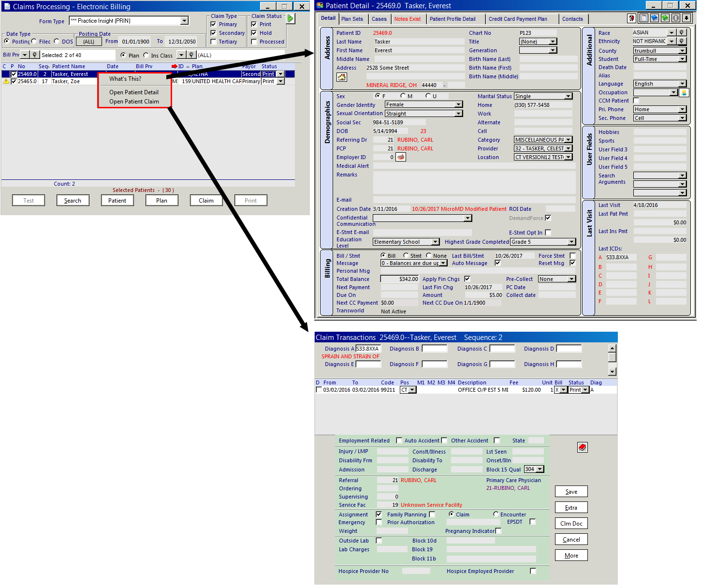Toggle the Apply Fin Chgs checkbox
Screen dimensions: 701x588
pyautogui.click(x=467, y=279)
